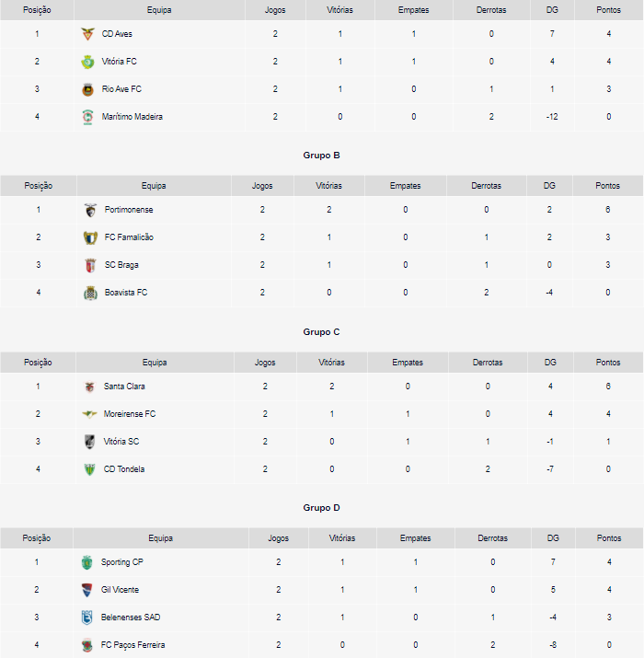Click the Gil Vicente club crest
Viewport: 644px width, 658px height.
pyautogui.click(x=87, y=590)
